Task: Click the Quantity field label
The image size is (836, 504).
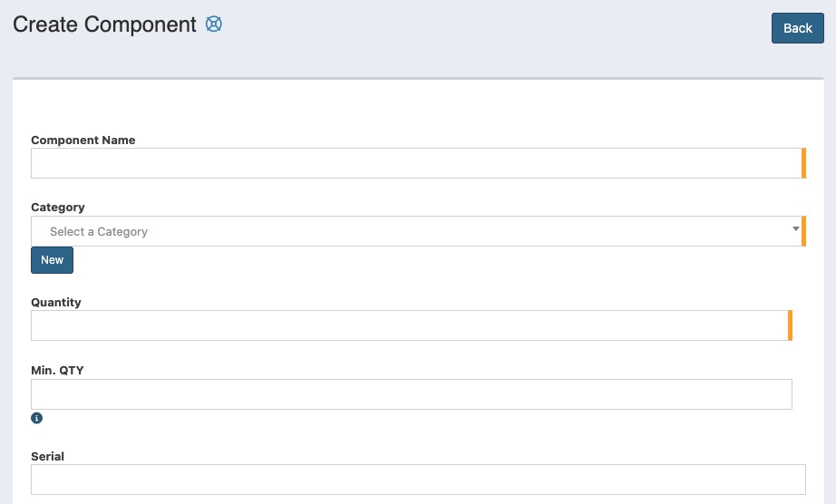Action: 56,302
